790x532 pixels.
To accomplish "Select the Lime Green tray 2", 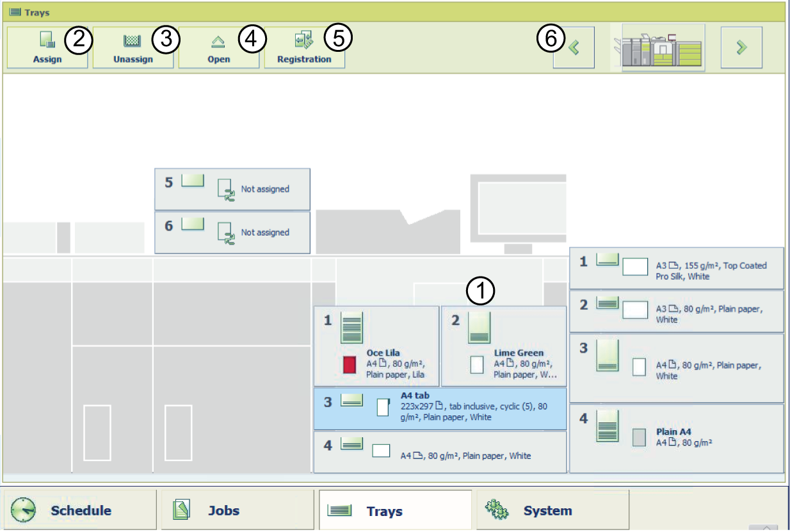I will 503,346.
